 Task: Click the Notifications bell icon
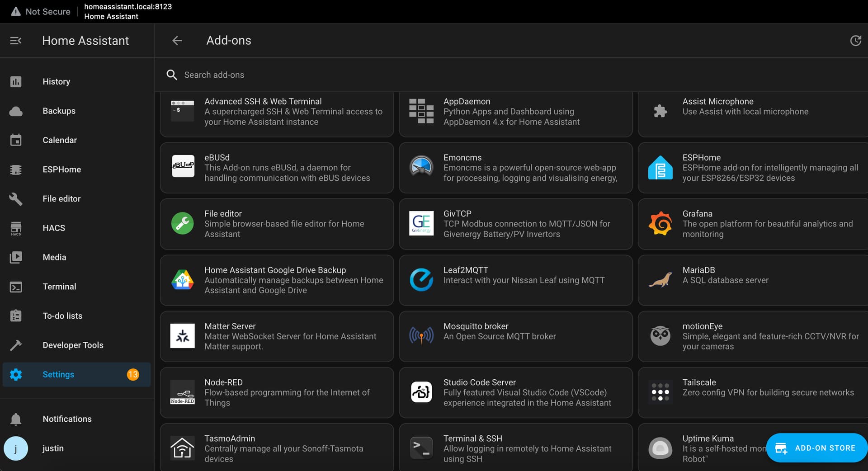16,419
